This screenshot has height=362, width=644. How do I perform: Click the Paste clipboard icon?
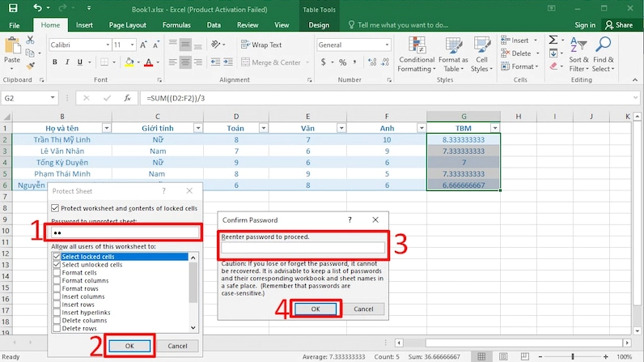pyautogui.click(x=12, y=45)
